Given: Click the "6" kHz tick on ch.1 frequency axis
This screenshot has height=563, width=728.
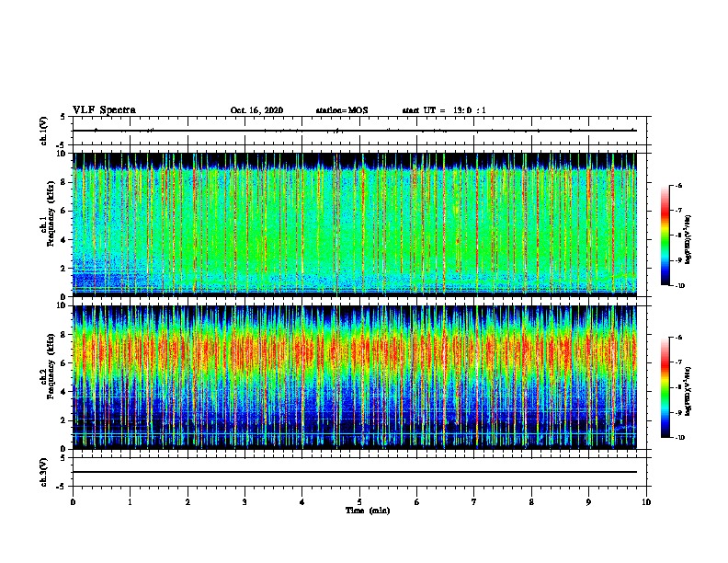Looking at the screenshot, I should [x=63, y=211].
